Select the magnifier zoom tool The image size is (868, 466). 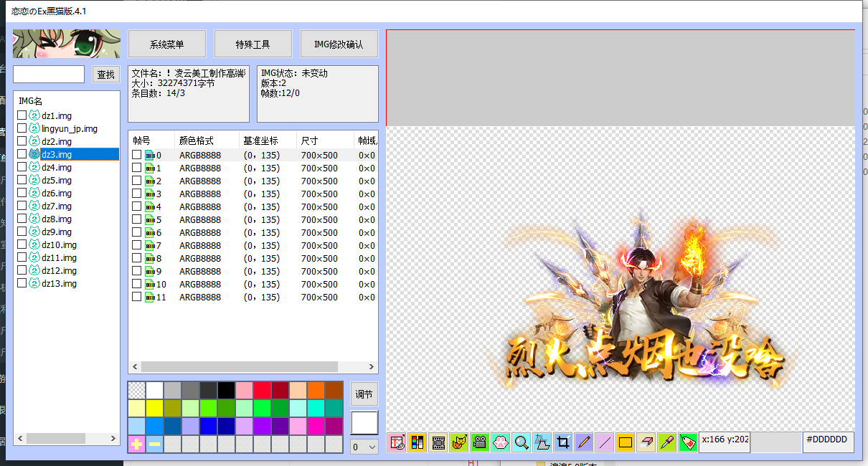coord(521,442)
